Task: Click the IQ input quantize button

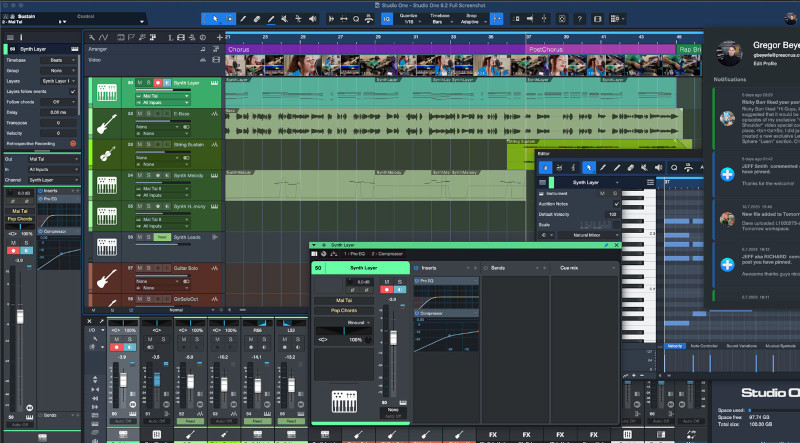Action: click(387, 19)
